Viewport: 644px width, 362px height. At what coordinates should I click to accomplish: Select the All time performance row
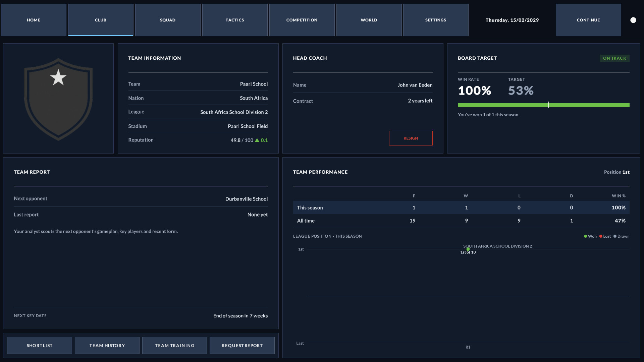point(461,221)
